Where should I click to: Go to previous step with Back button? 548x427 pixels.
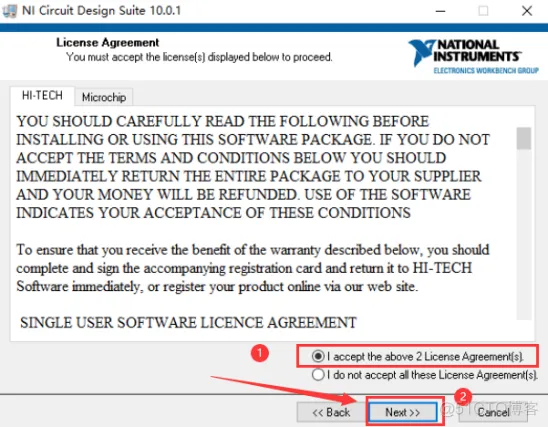pos(331,412)
